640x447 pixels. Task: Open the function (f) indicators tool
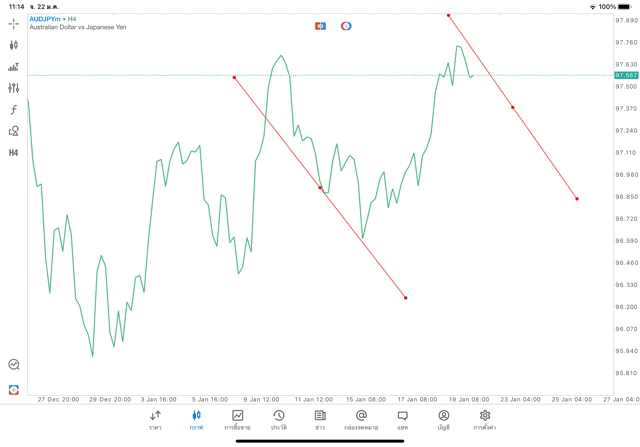14,109
